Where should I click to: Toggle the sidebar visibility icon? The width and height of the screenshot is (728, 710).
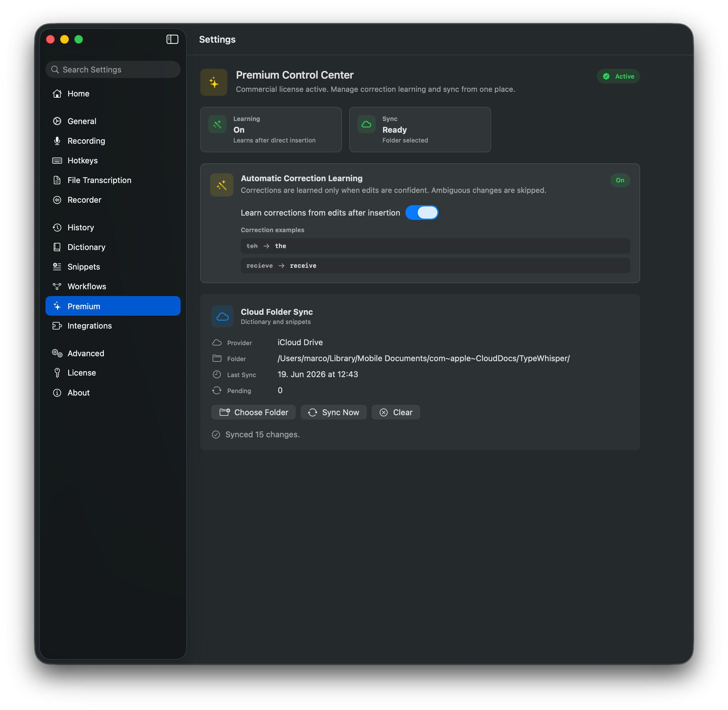click(172, 39)
